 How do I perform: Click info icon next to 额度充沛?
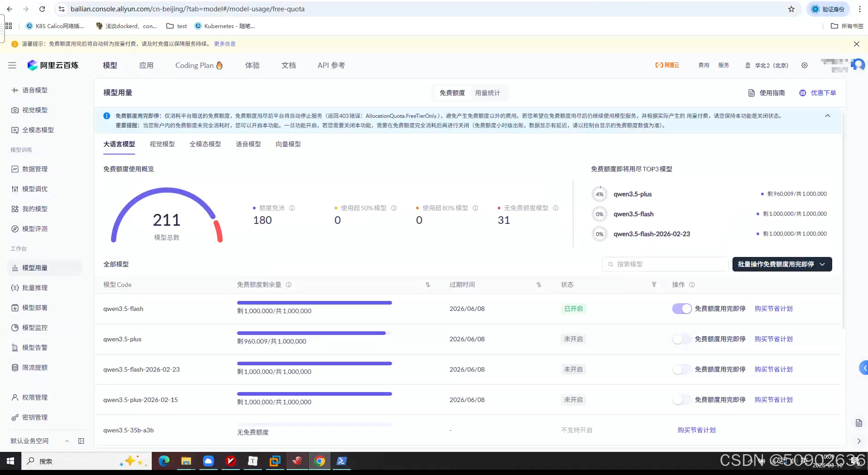point(292,208)
